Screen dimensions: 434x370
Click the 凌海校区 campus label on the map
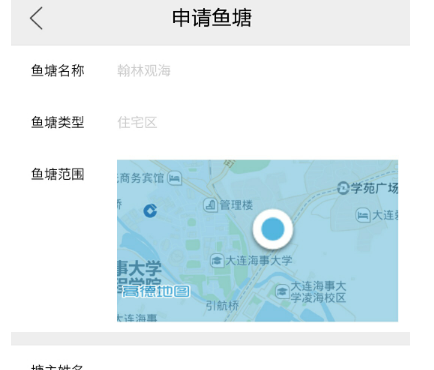point(318,292)
